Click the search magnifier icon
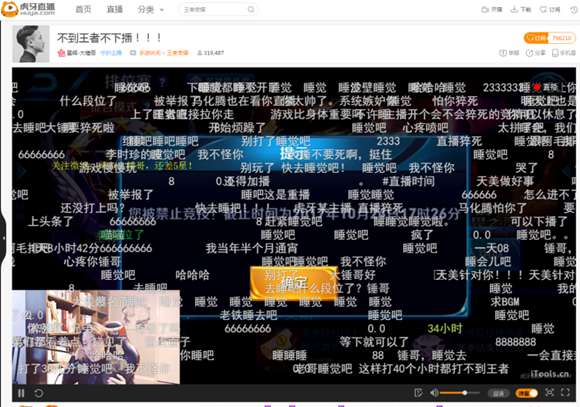 pos(251,10)
